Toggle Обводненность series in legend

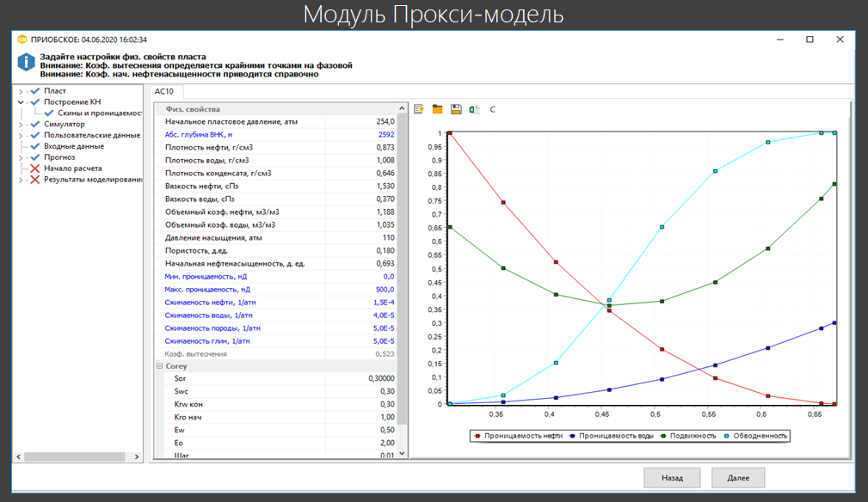coord(755,436)
